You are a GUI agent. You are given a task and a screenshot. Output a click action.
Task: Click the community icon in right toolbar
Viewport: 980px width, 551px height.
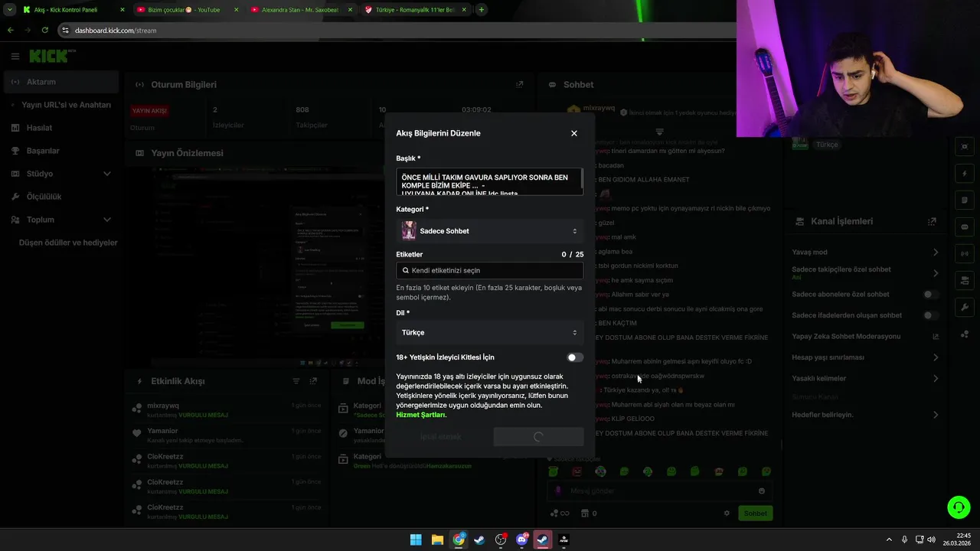click(x=965, y=334)
